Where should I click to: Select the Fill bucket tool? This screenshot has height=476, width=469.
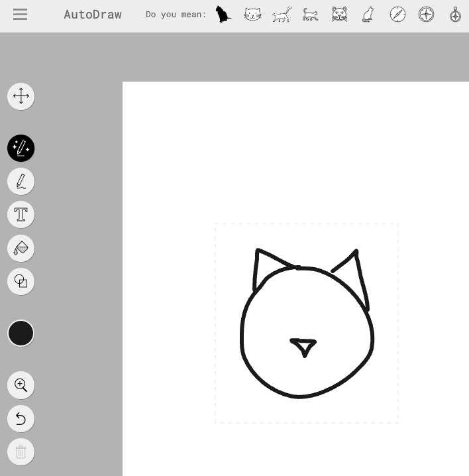click(x=21, y=249)
